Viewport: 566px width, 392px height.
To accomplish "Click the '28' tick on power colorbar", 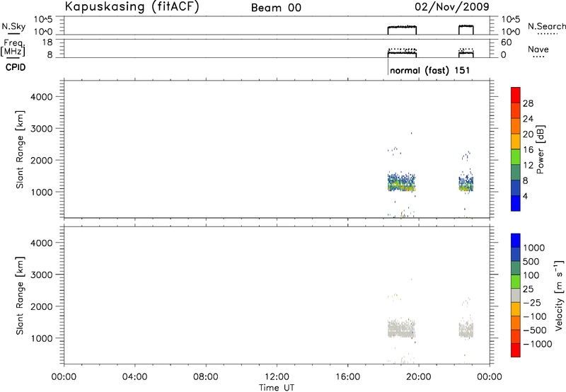I will [x=528, y=103].
